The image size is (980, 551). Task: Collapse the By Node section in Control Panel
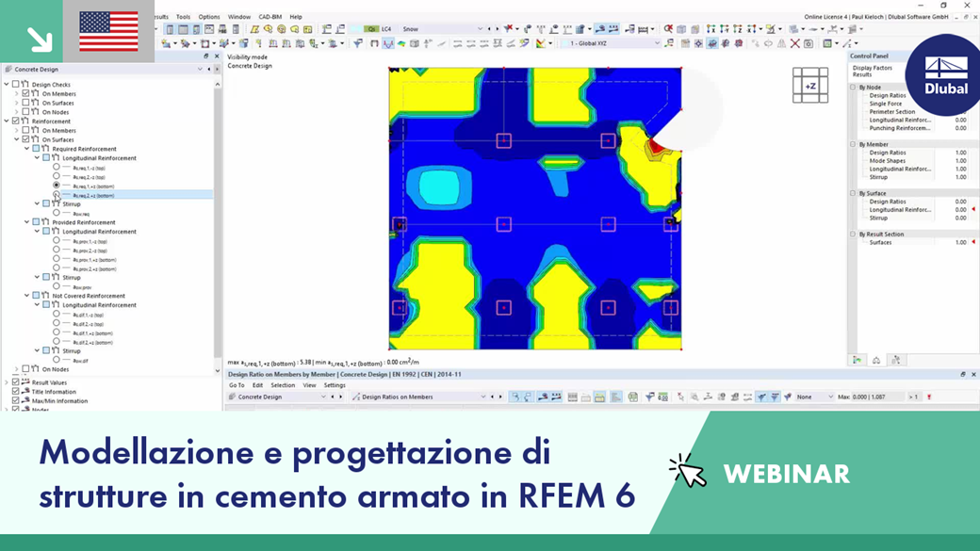(853, 88)
